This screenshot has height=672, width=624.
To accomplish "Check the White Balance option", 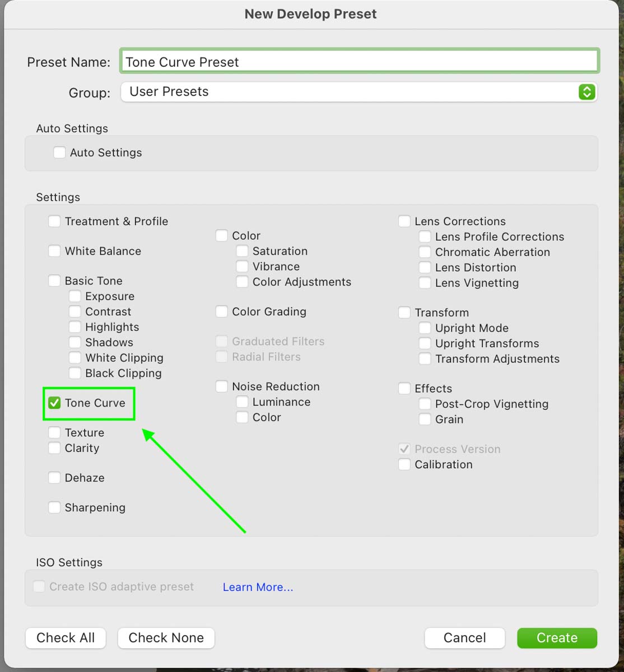I will 54,251.
